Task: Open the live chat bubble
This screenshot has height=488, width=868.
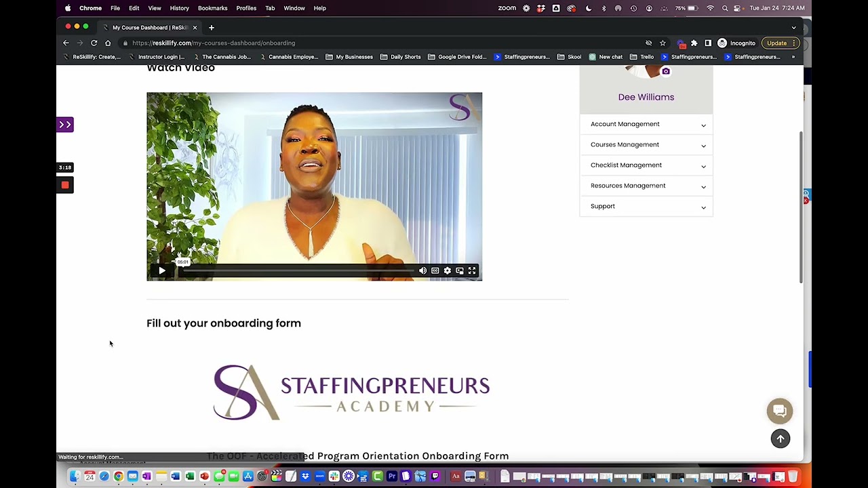Action: (780, 411)
